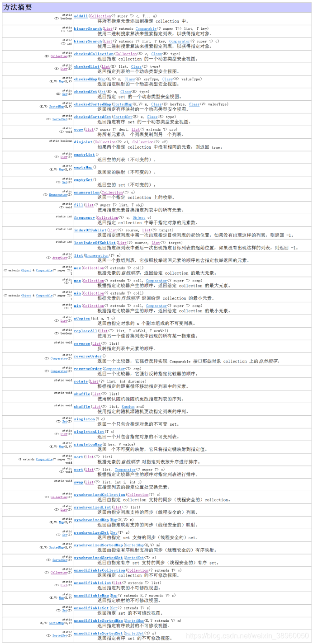Click the synchronizedList method link

[x=92, y=507]
